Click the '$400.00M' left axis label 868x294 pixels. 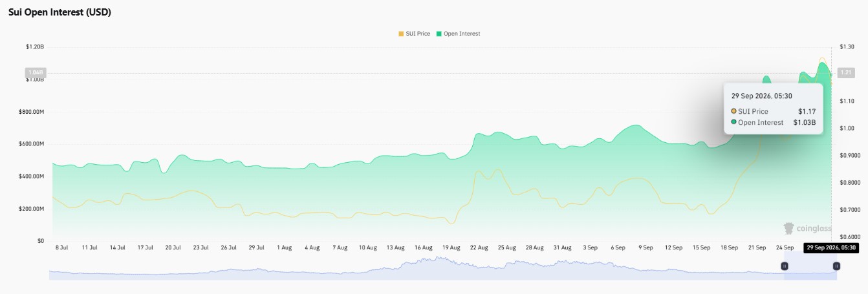[x=31, y=176]
